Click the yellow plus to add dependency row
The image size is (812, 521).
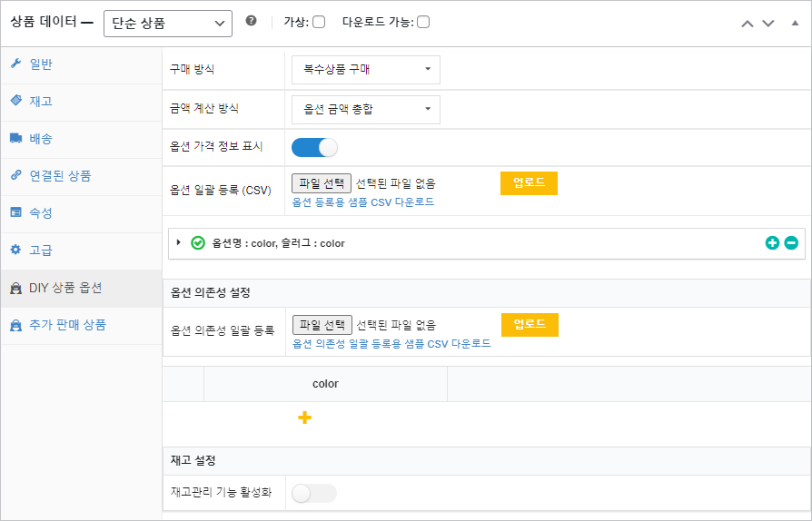point(305,418)
